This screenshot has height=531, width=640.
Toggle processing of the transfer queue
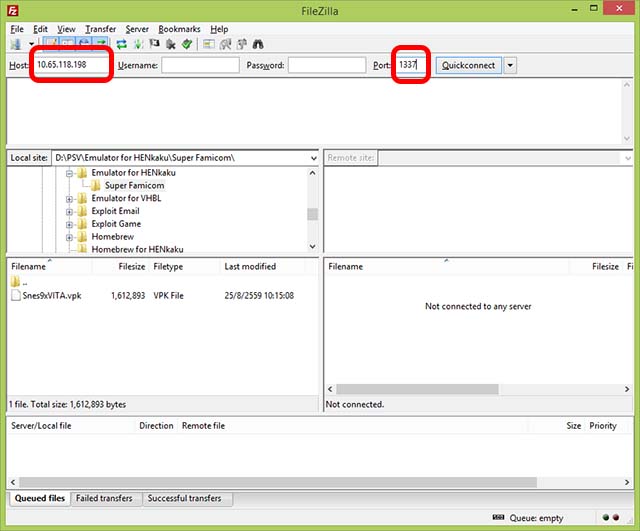138,44
